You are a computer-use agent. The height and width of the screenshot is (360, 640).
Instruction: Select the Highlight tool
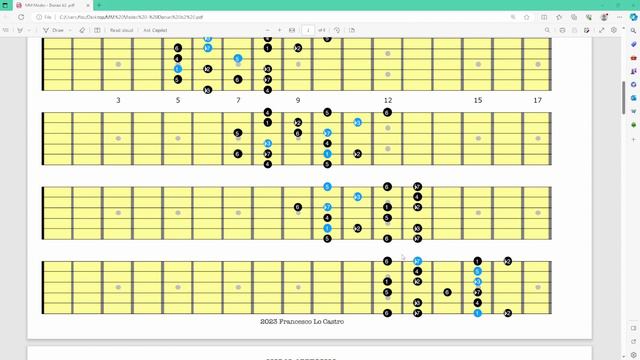tap(20, 30)
